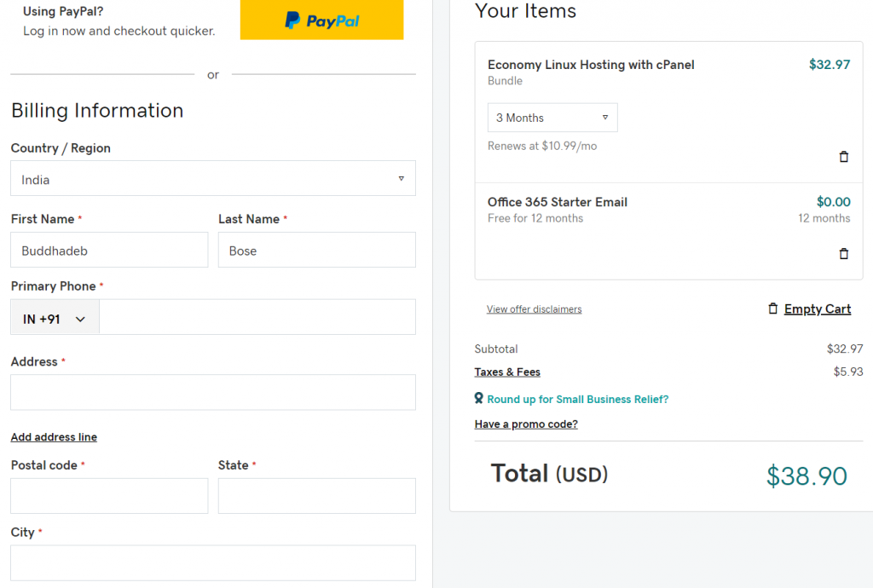Click the Renews at $10.99/mo text
Viewport: 873px width, 588px height.
pyautogui.click(x=542, y=147)
